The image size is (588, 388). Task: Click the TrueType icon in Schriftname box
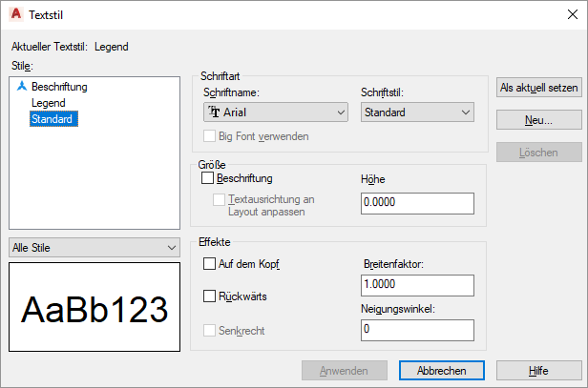[x=214, y=112]
